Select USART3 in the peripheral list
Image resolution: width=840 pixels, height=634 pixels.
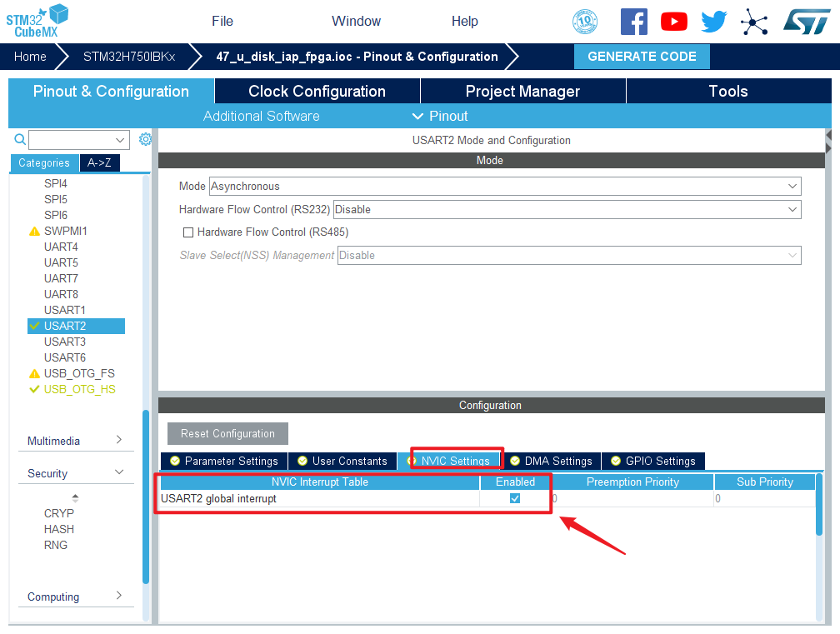coord(65,342)
